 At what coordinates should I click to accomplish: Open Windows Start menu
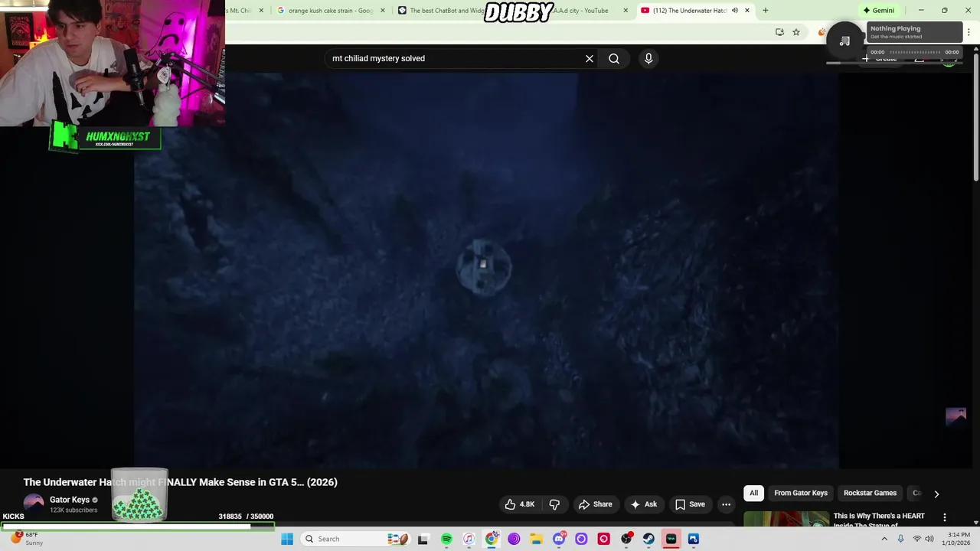tap(287, 539)
